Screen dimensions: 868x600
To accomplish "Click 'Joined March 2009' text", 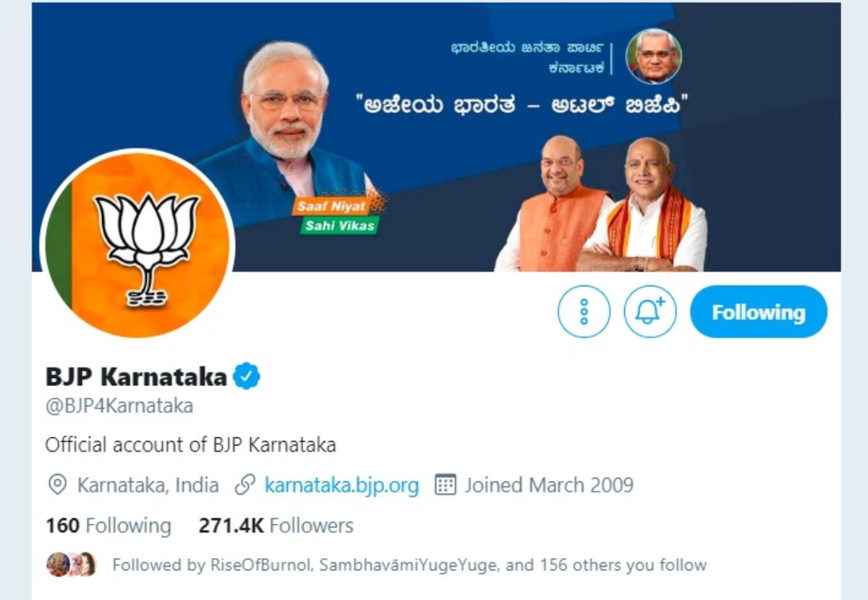I will (549, 484).
